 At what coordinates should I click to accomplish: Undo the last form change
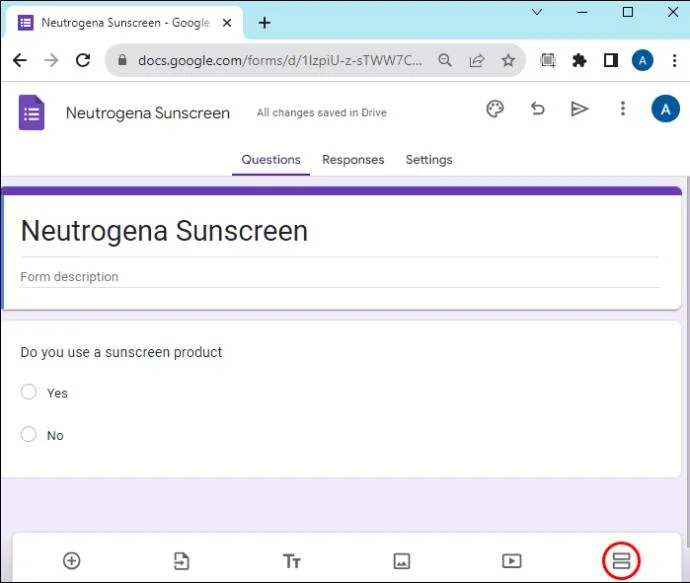coord(537,109)
